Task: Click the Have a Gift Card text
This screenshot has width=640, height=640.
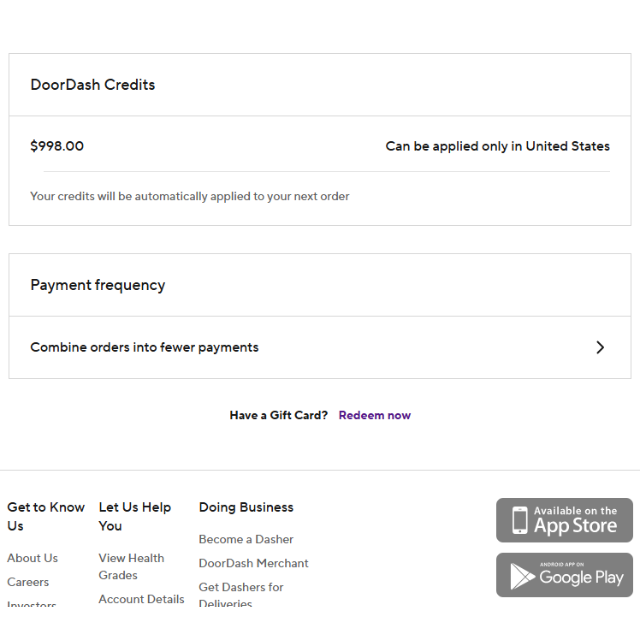Action: click(x=278, y=415)
